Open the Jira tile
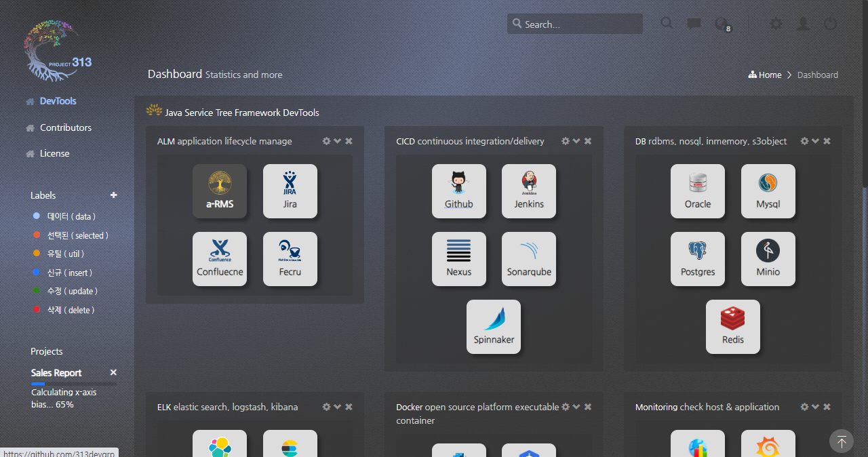The image size is (868, 457). [290, 191]
